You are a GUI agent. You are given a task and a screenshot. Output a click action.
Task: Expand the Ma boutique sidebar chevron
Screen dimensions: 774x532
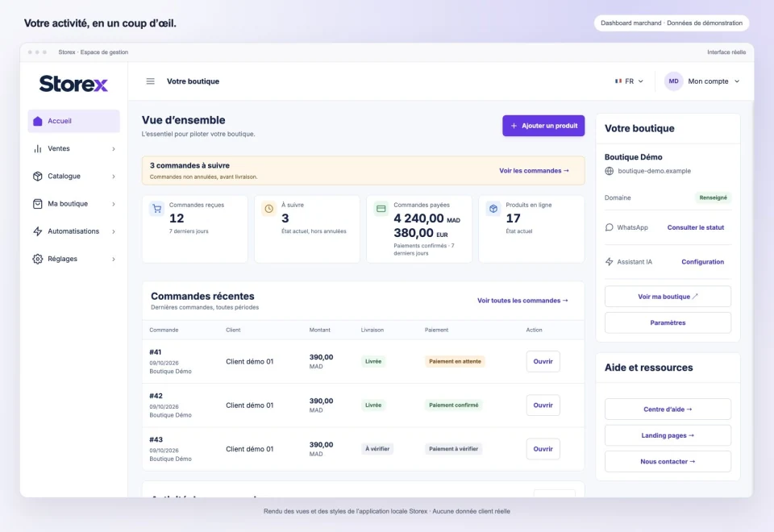coord(114,204)
